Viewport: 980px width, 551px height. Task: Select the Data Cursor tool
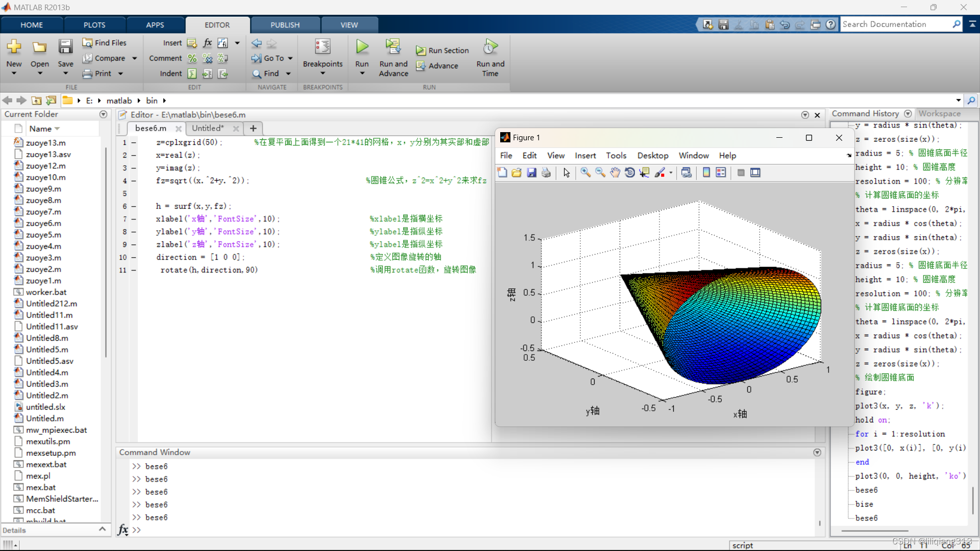pyautogui.click(x=645, y=173)
